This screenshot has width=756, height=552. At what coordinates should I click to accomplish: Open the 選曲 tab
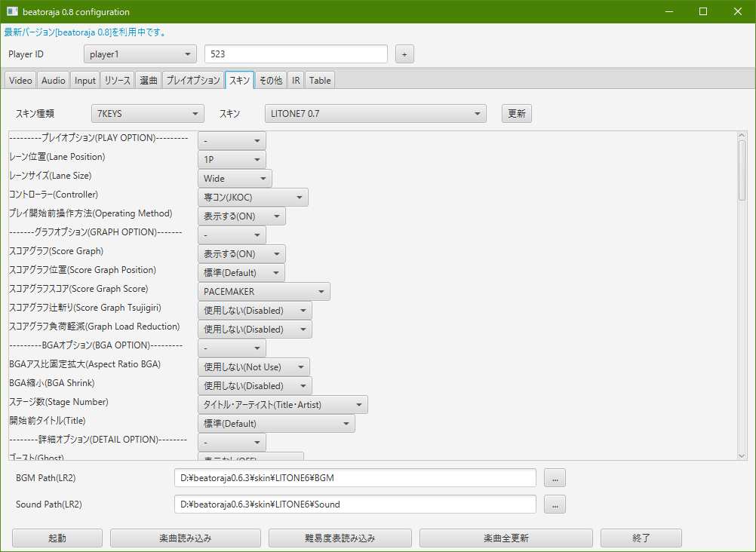[x=149, y=81]
